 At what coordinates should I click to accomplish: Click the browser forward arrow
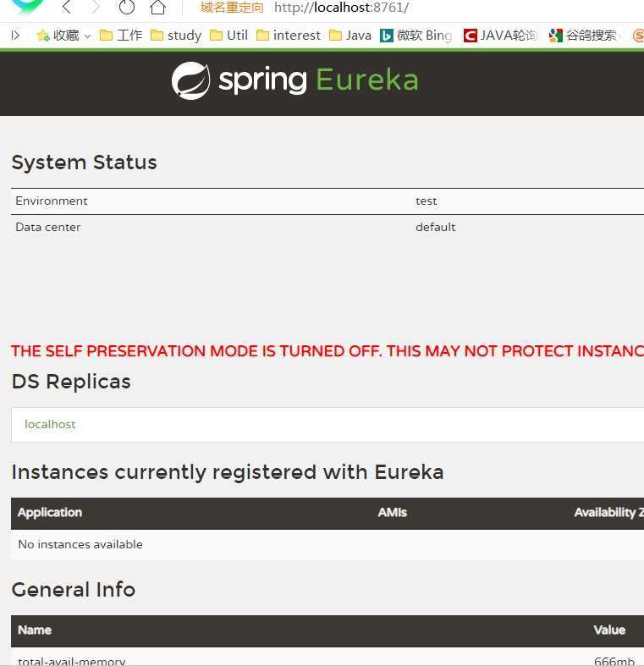pyautogui.click(x=96, y=7)
